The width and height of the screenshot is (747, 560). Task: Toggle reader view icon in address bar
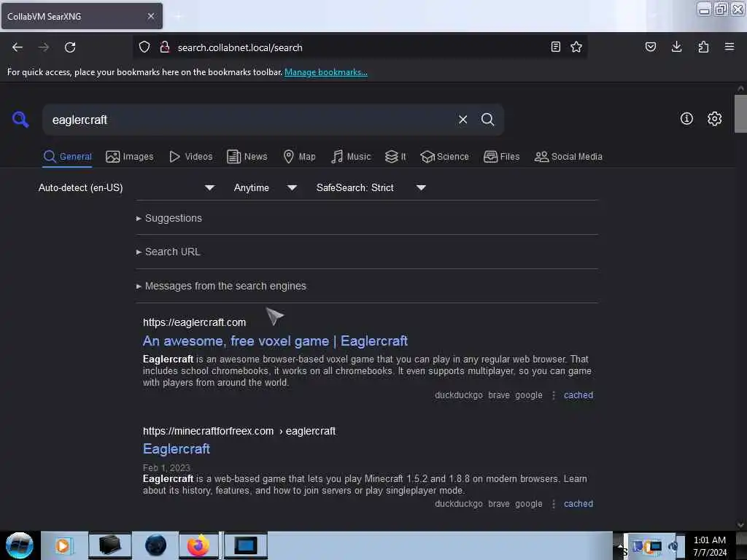555,47
